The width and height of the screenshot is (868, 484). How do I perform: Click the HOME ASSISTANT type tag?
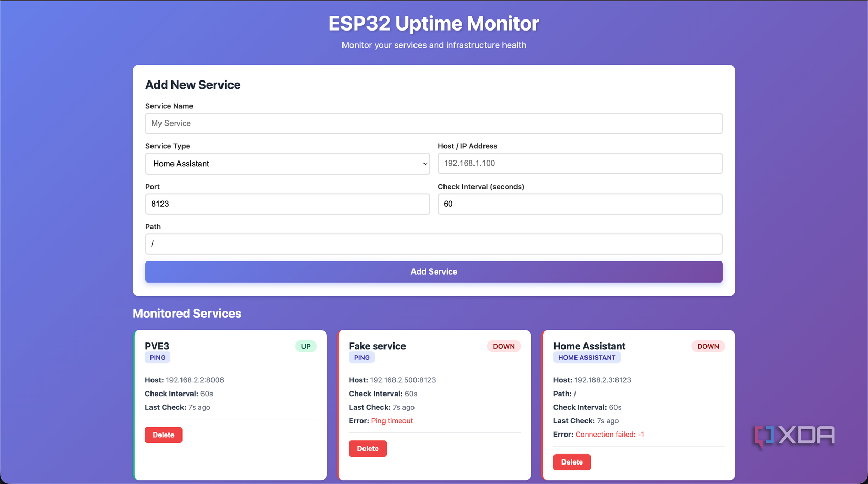tap(587, 357)
